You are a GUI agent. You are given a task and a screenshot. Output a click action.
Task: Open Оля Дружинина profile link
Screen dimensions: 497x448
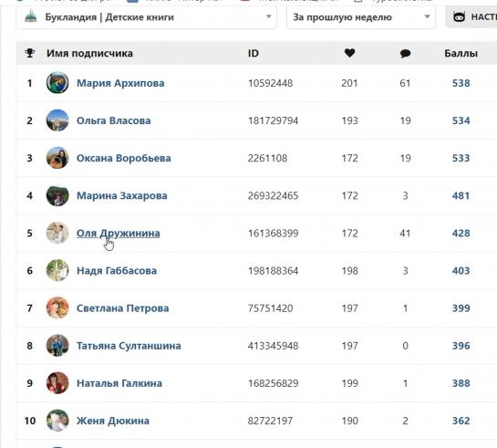tap(119, 233)
